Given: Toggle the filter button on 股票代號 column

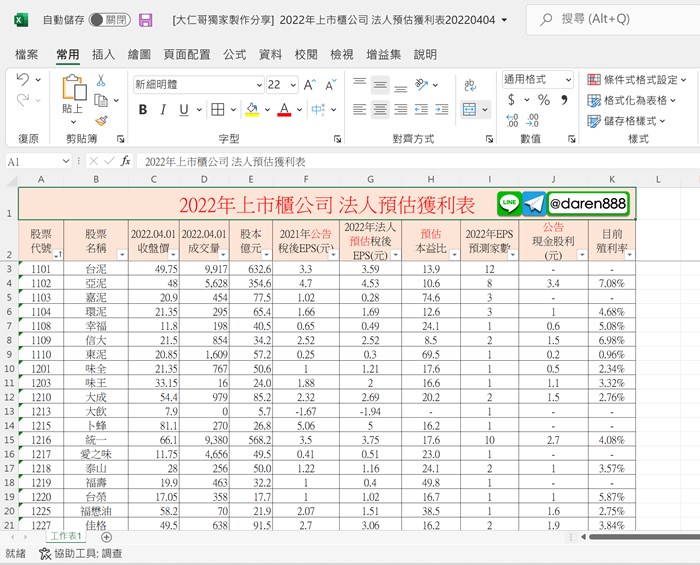Looking at the screenshot, I should (56, 255).
